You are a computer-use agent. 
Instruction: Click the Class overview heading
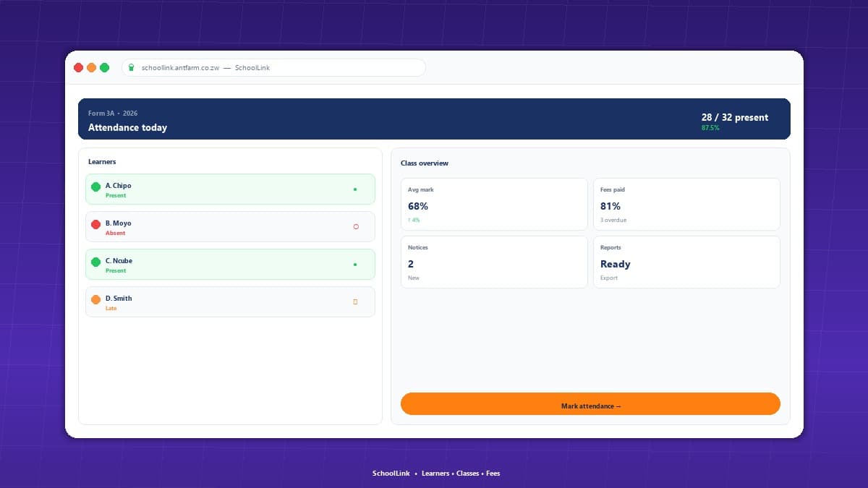pos(425,163)
